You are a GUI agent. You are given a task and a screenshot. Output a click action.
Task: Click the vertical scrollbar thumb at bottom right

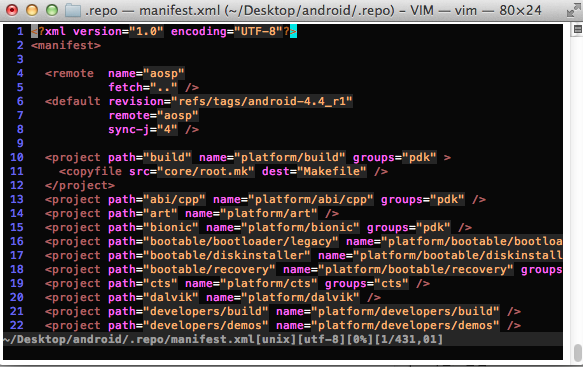(577, 352)
